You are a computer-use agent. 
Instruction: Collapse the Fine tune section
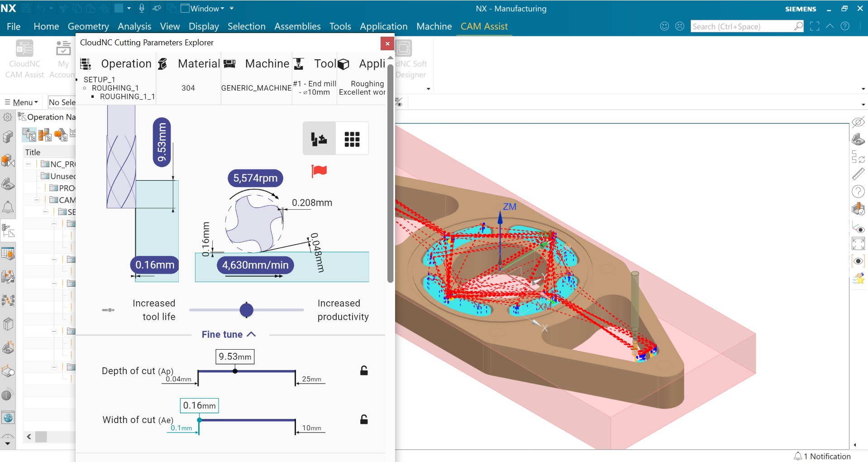point(229,334)
